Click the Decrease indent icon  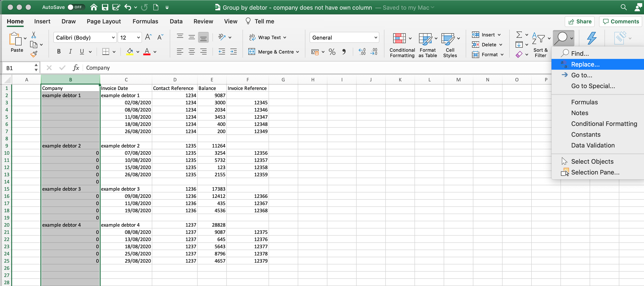click(221, 52)
